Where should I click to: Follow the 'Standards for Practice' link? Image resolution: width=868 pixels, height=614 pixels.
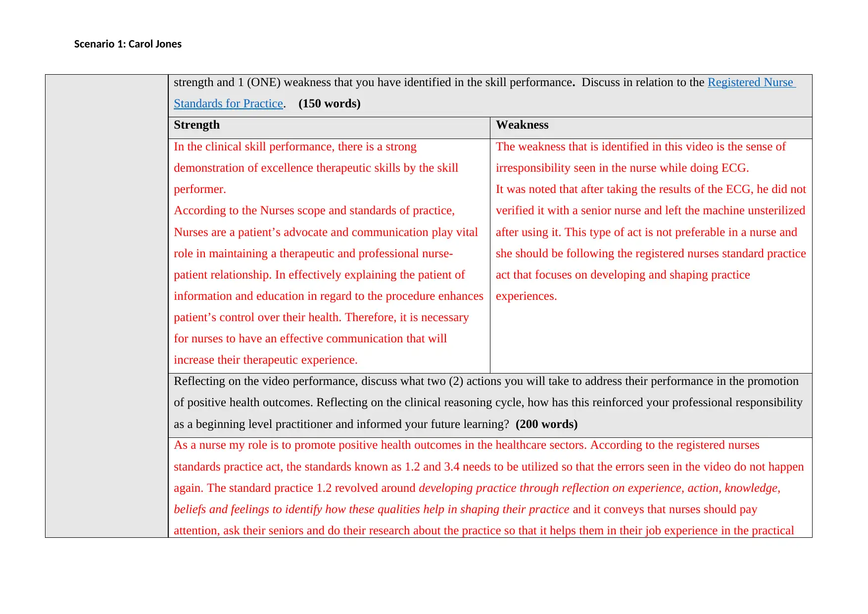tap(228, 103)
